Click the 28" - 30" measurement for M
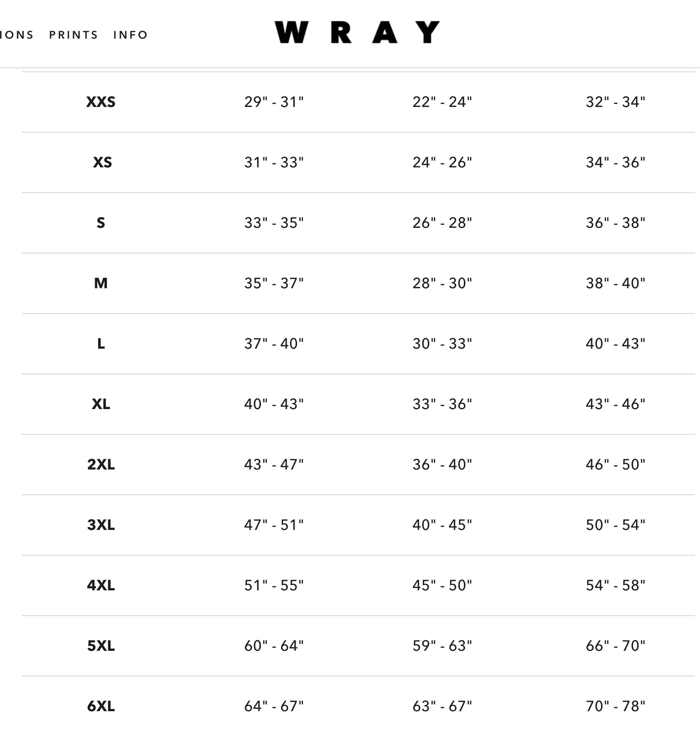This screenshot has width=700, height=733. click(442, 283)
